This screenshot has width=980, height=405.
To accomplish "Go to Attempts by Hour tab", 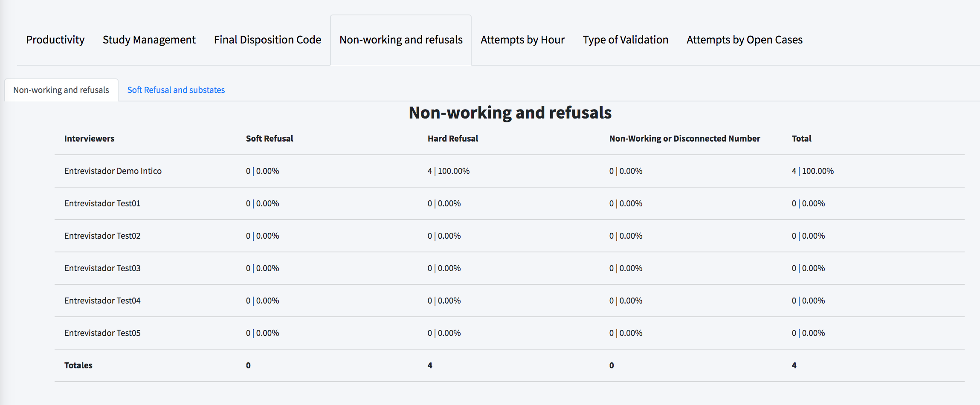I will 522,40.
